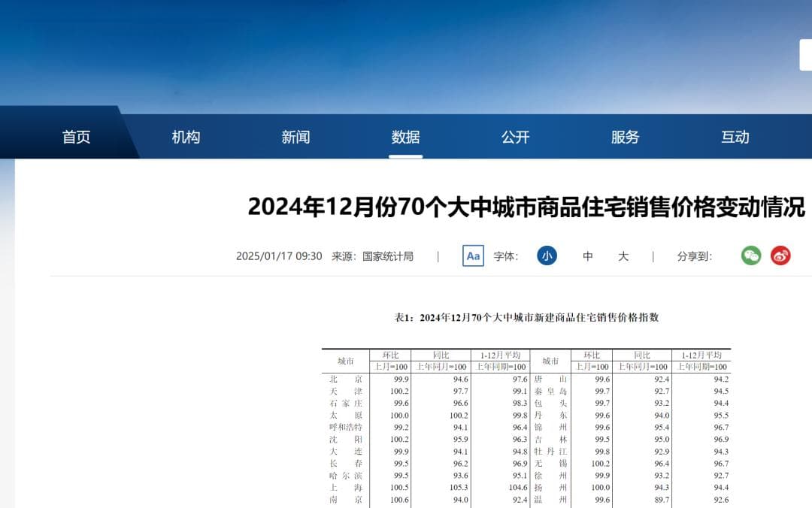Click the 长春 row city name
The width and height of the screenshot is (812, 508).
pyautogui.click(x=346, y=464)
